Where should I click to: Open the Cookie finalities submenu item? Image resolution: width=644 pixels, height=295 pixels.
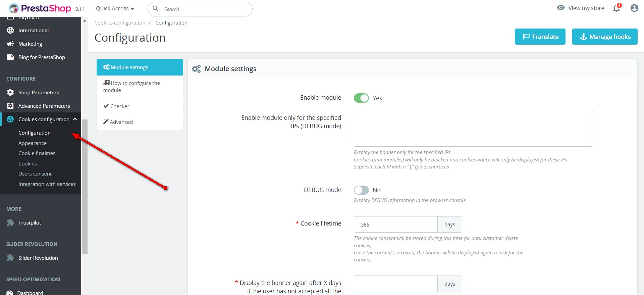coord(37,153)
